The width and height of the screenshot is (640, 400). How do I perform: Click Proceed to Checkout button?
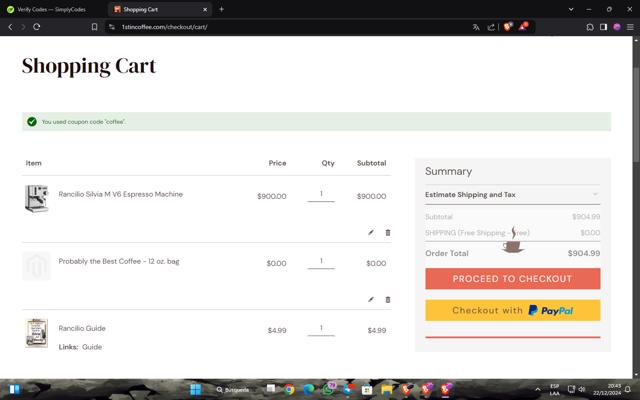pos(512,279)
